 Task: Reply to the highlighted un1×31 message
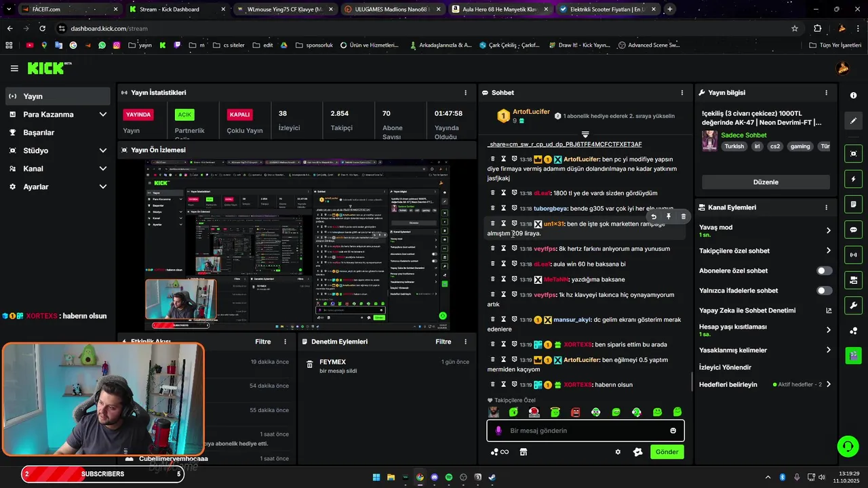pyautogui.click(x=654, y=217)
